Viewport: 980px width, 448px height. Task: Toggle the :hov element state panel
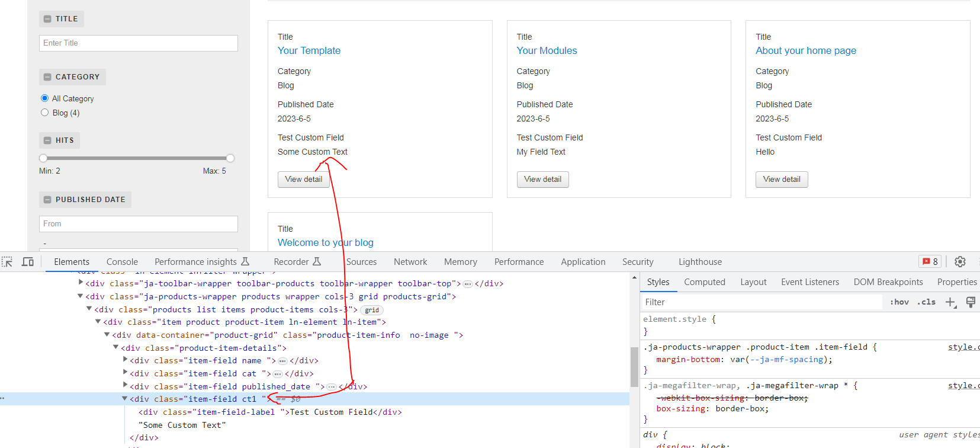point(899,302)
